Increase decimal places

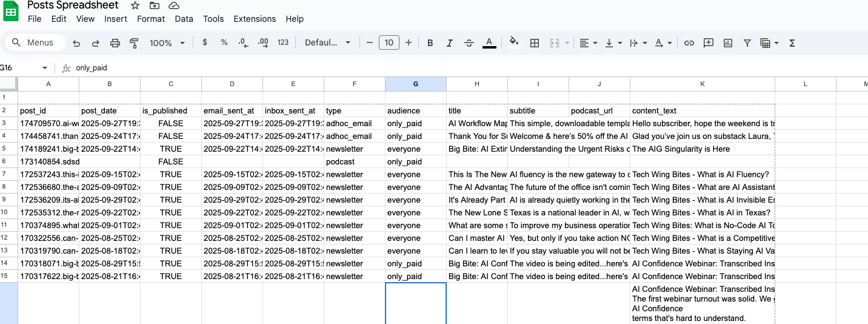(x=263, y=42)
